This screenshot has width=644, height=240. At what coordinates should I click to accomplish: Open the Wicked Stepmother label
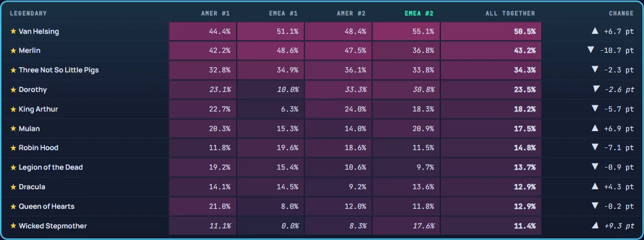(53, 226)
